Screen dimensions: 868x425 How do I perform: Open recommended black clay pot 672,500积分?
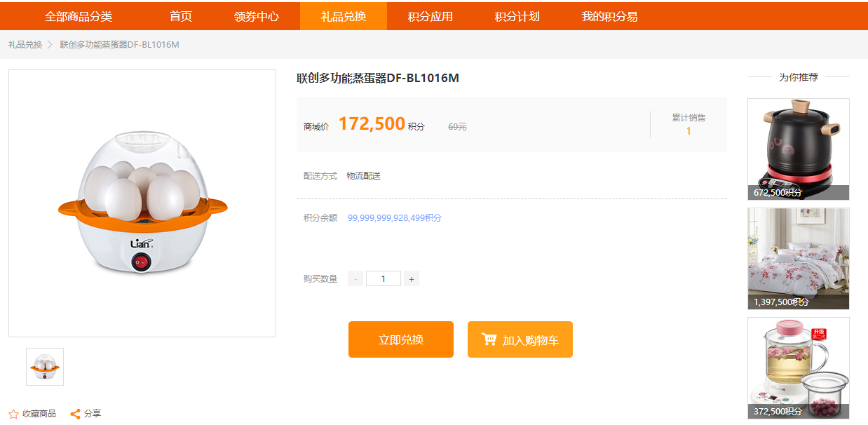click(x=799, y=149)
